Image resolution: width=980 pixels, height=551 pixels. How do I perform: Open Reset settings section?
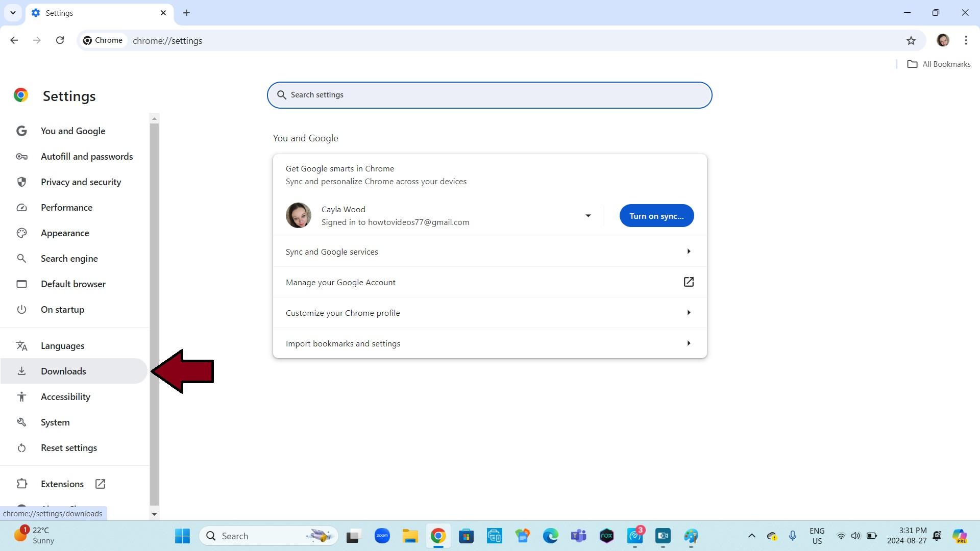click(x=74, y=448)
